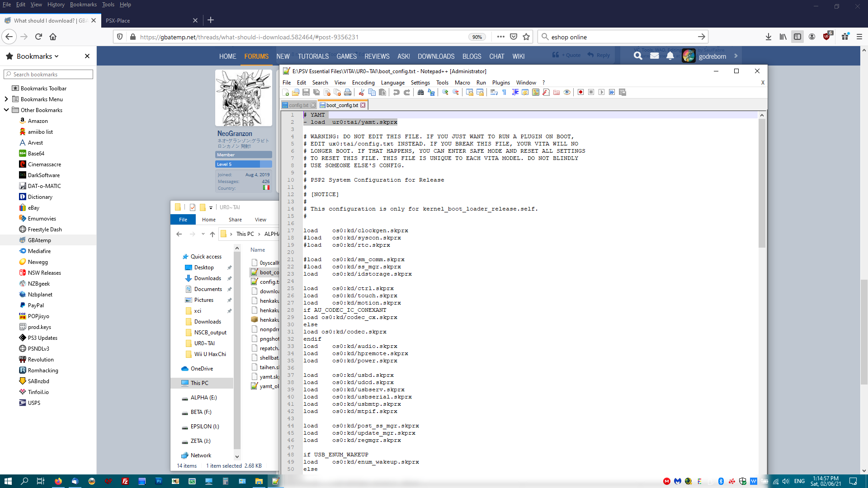This screenshot has width=868, height=488.
Task: Click the Cut scissors icon in Notepad++
Action: 362,92
